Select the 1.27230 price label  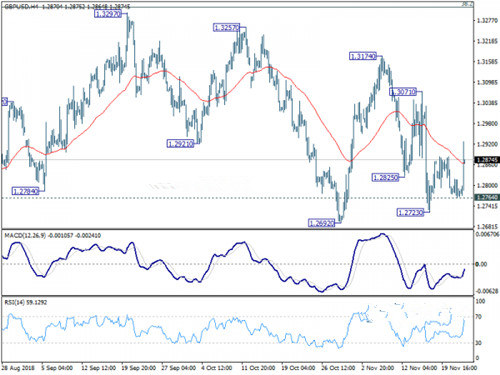[x=410, y=212]
